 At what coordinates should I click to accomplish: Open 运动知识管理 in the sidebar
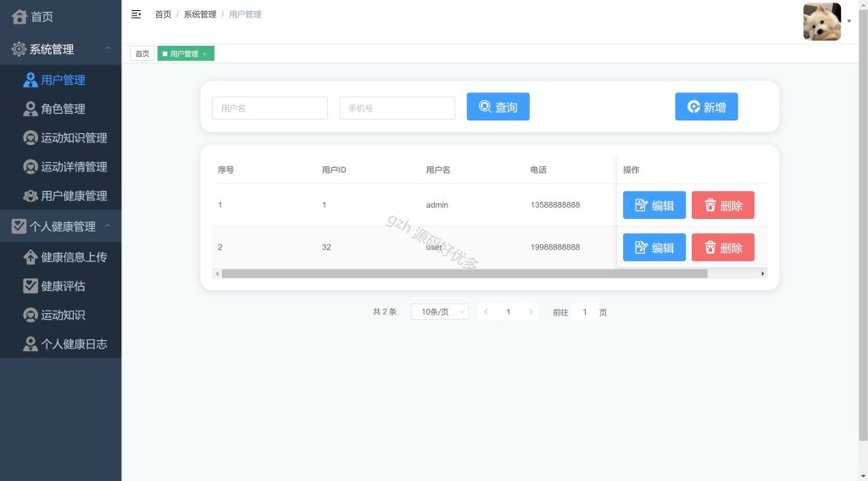tap(61, 138)
